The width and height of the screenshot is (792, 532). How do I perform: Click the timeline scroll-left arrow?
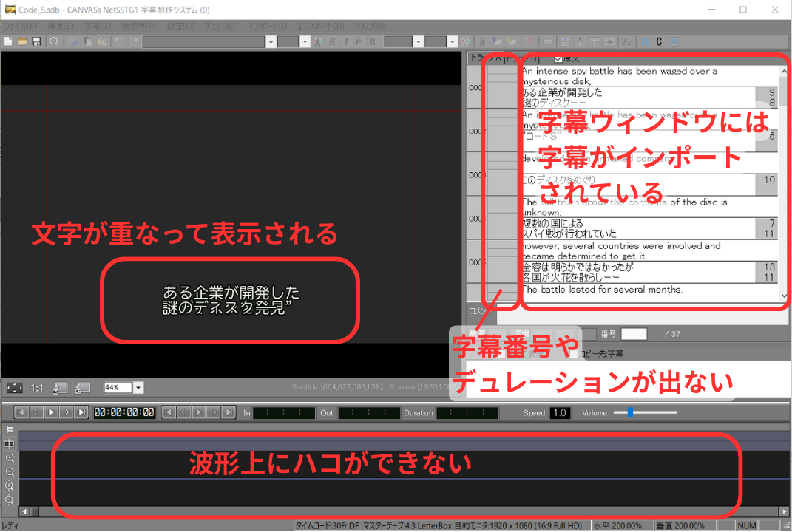click(x=24, y=511)
